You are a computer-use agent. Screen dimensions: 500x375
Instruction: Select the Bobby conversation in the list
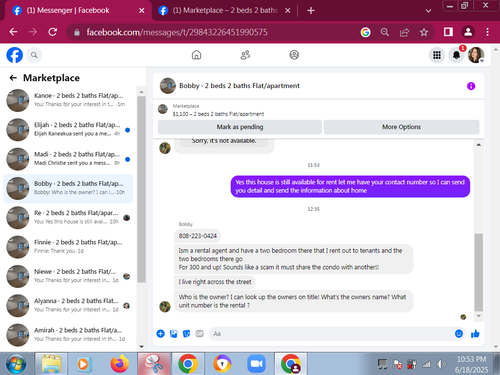[x=68, y=188]
